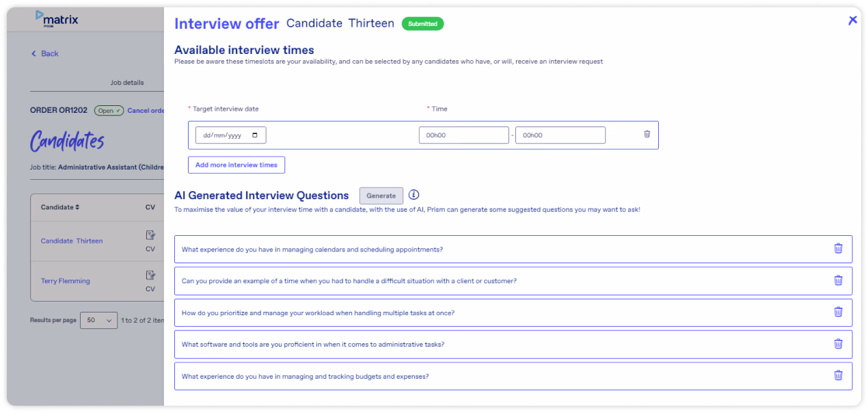Click Add more interview times
The image size is (868, 413).
point(236,164)
